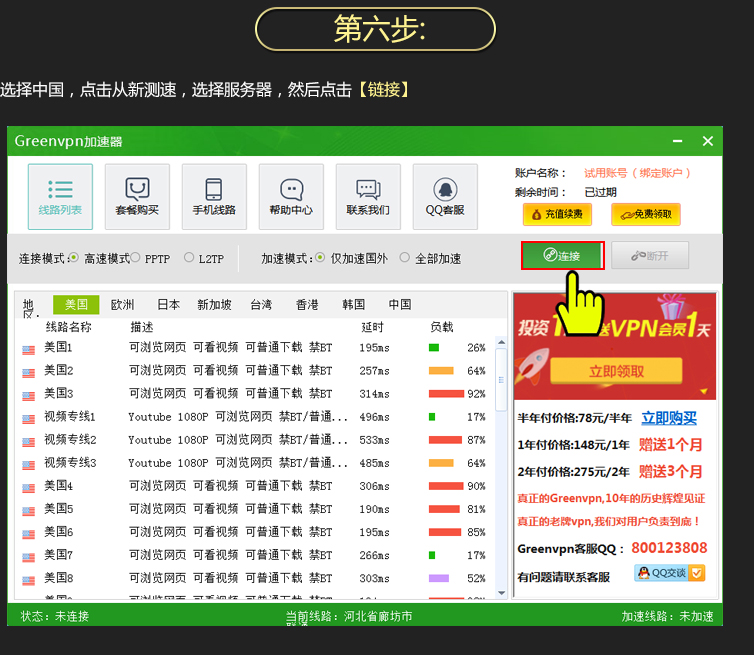The height and width of the screenshot is (655, 754).
Task: Open the 手机线路 mobile routes icon
Action: point(214,197)
